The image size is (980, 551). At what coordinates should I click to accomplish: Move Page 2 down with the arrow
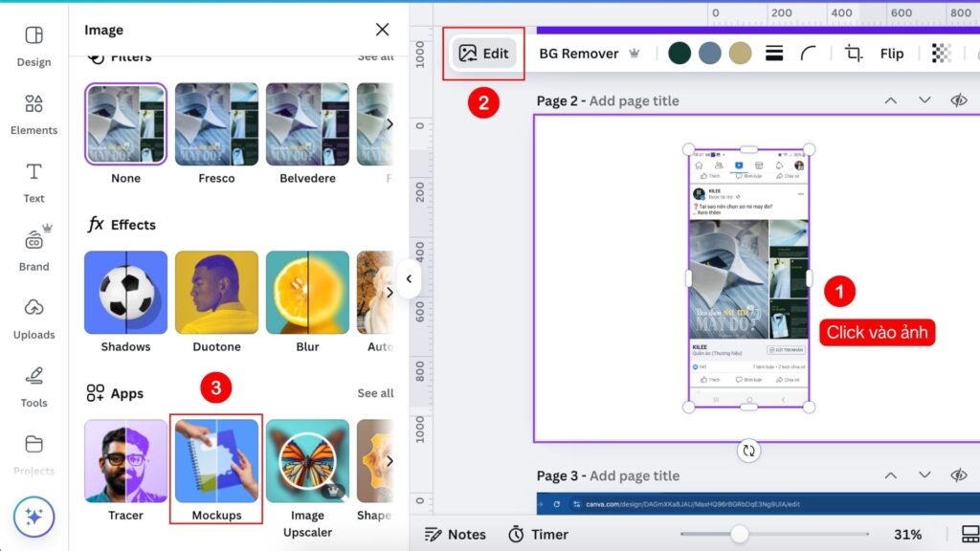(x=924, y=100)
